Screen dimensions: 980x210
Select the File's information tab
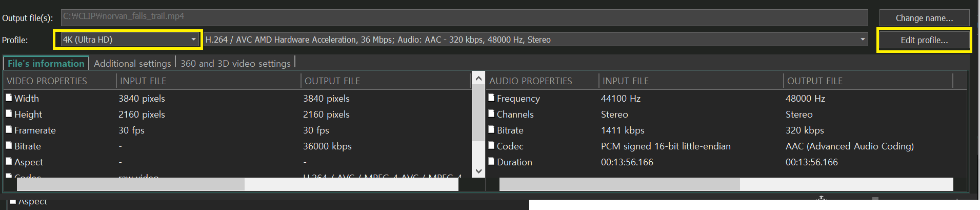(x=46, y=63)
